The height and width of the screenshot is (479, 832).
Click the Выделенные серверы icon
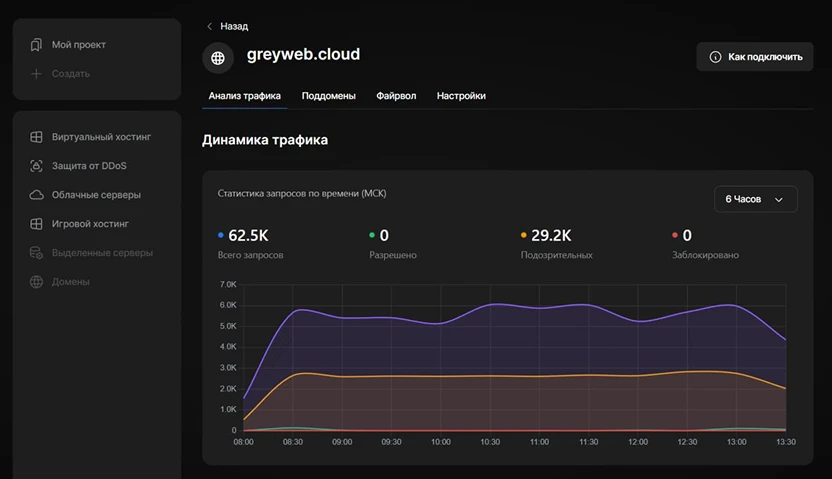point(36,253)
